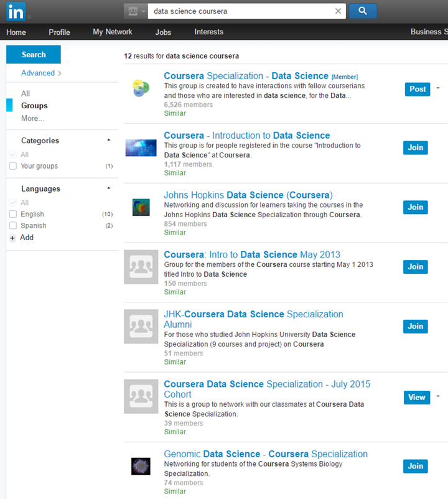Select the Groups filter
Screen dimensions: 448x499
pos(34,106)
